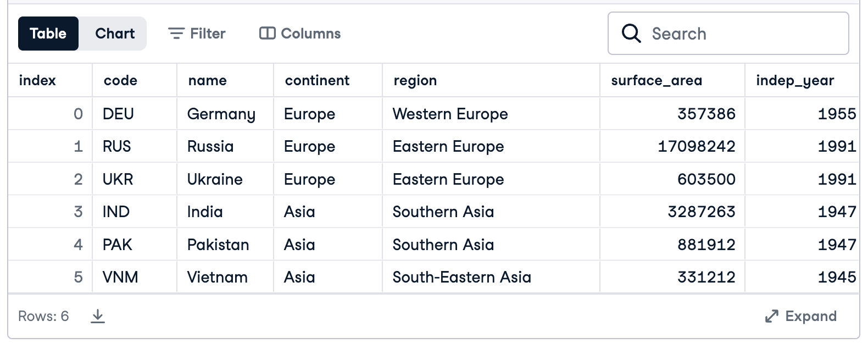Click the PAK code cell

pos(117,245)
